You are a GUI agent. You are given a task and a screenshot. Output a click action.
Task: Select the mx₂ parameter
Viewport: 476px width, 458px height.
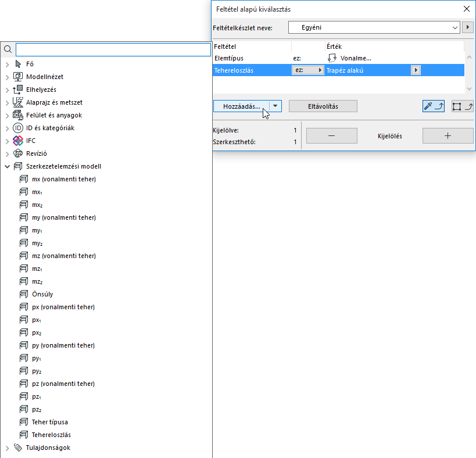click(37, 205)
